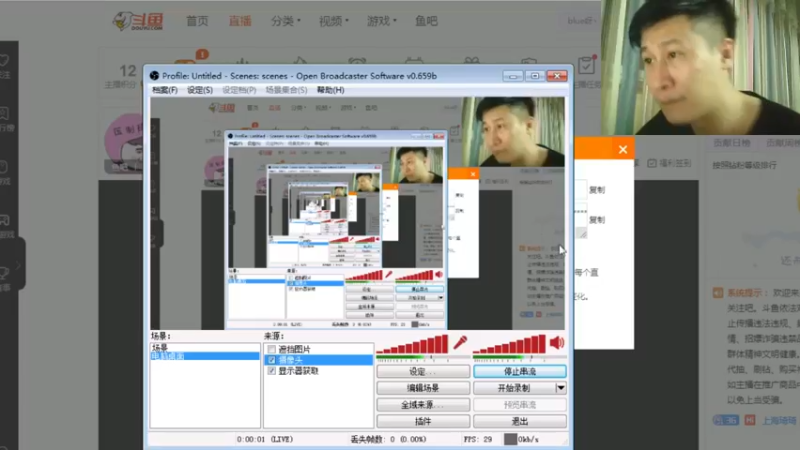Go to the 鱼吧 tab on Douyu
Image resolution: width=800 pixels, height=450 pixels.
tap(426, 21)
